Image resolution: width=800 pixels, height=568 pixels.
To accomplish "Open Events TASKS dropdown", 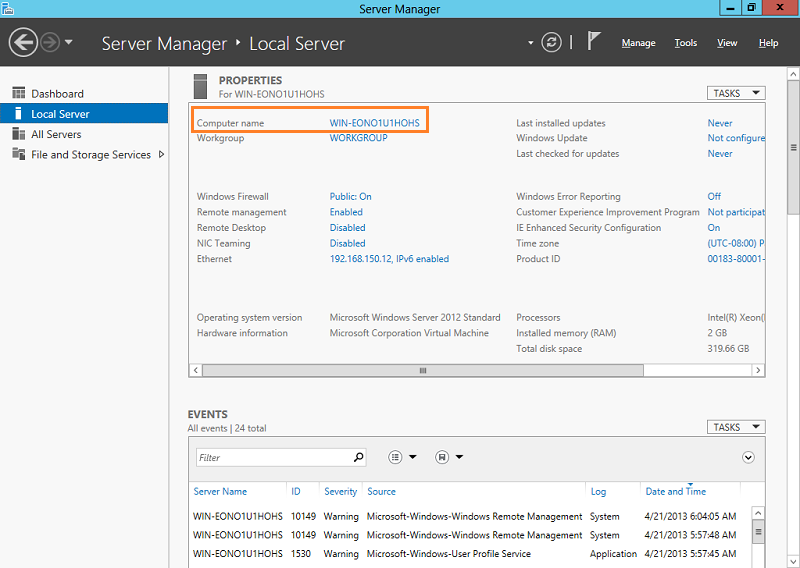I will (736, 427).
